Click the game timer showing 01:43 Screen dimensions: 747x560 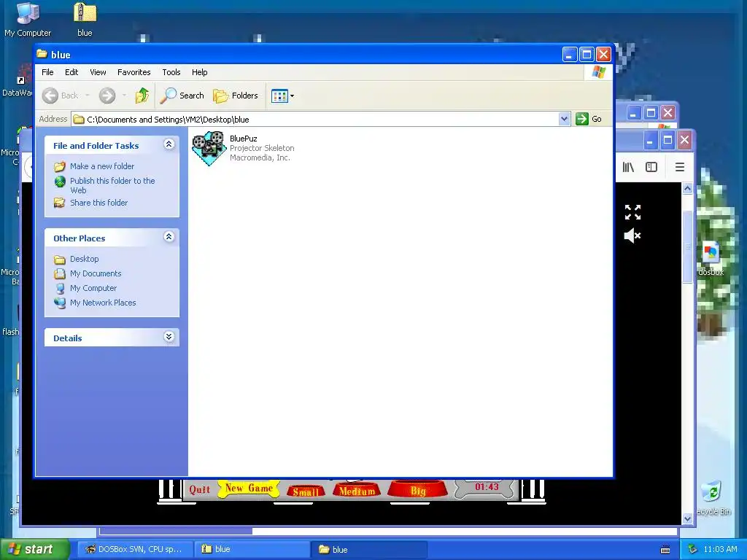point(487,487)
